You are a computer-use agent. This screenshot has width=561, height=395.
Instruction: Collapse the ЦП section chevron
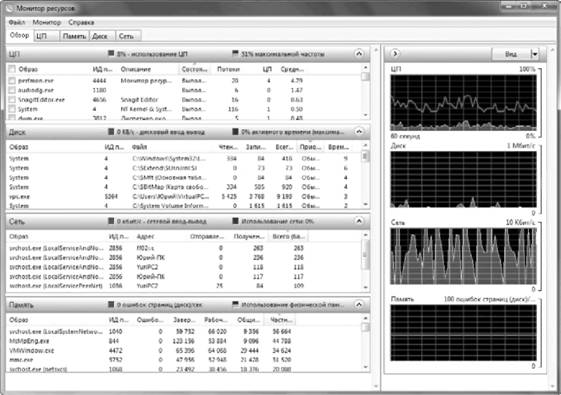coord(359,54)
